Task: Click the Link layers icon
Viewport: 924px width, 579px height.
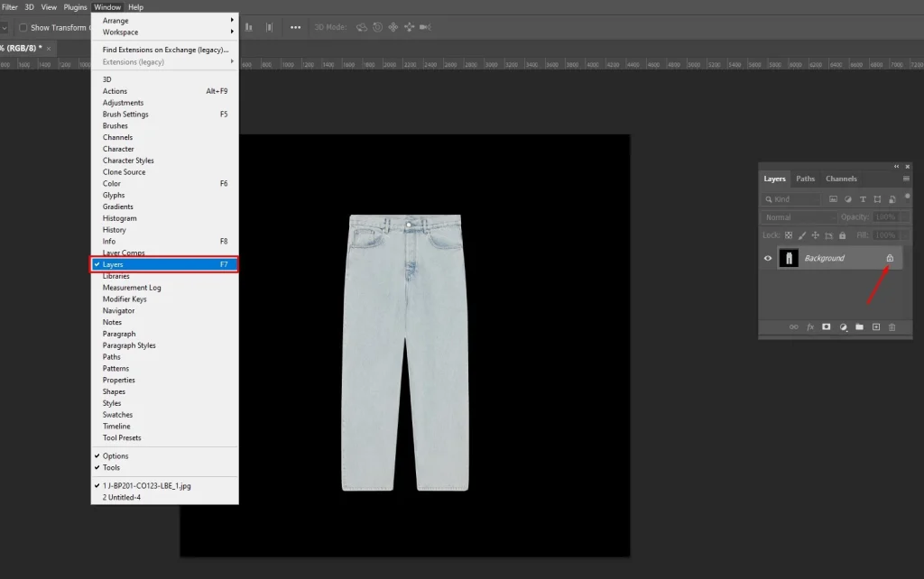Action: pos(794,326)
